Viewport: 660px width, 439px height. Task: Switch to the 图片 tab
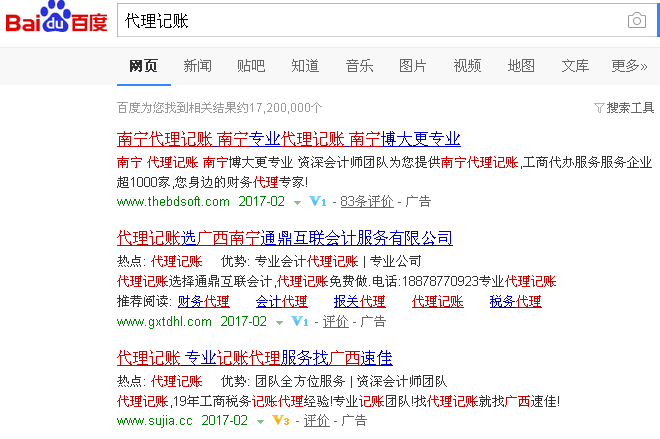coord(413,66)
